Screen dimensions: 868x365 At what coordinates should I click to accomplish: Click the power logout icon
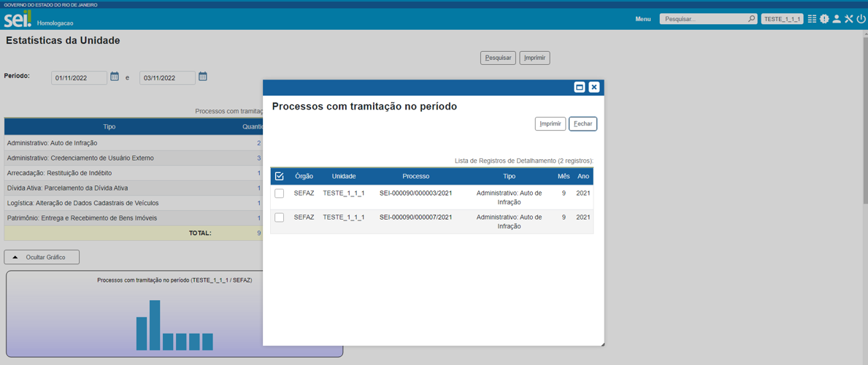(861, 19)
